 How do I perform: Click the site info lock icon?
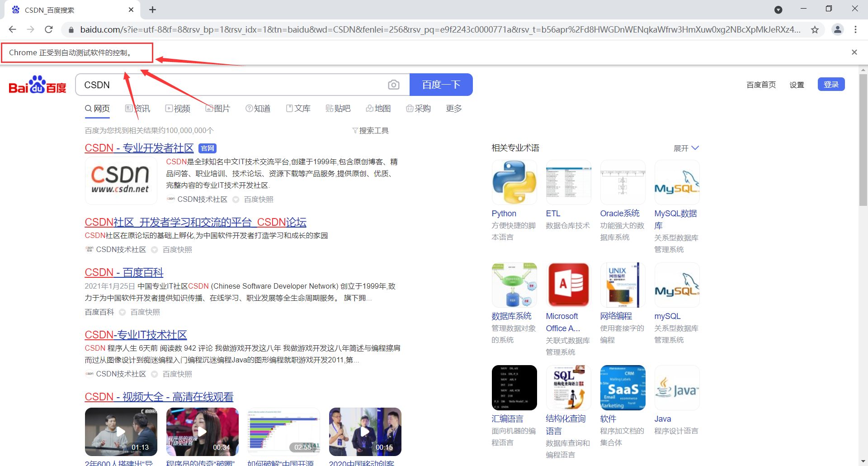(x=71, y=30)
